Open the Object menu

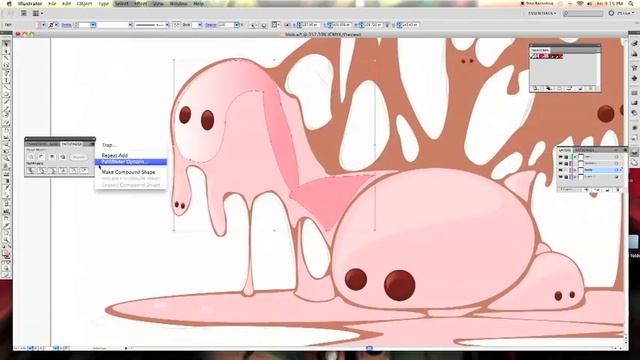[x=84, y=3]
